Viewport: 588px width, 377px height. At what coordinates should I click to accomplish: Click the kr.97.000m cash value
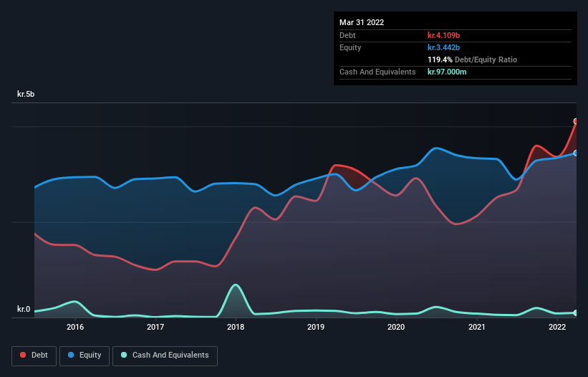pos(447,72)
